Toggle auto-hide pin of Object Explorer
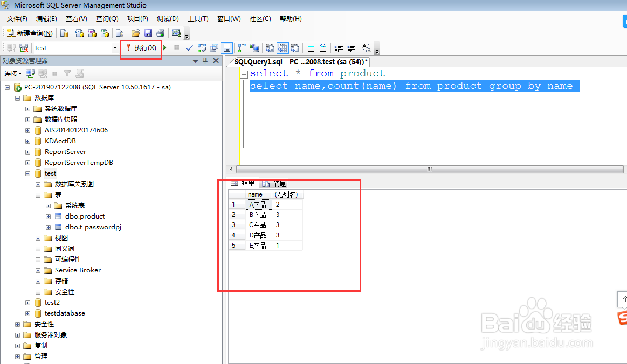627x364 pixels. coord(205,61)
